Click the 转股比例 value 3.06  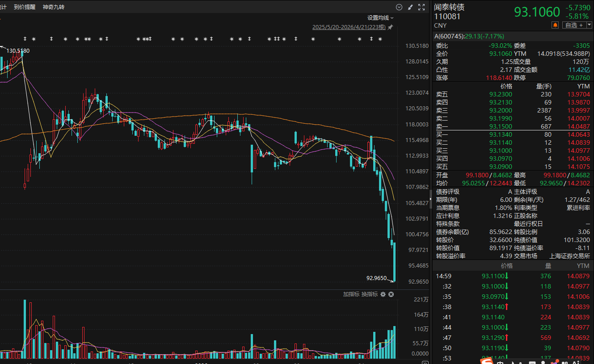584,232
